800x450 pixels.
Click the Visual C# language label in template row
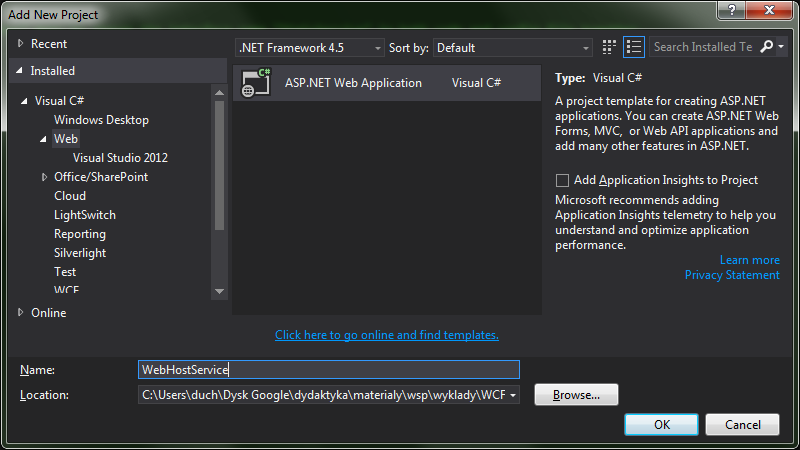pyautogui.click(x=477, y=83)
